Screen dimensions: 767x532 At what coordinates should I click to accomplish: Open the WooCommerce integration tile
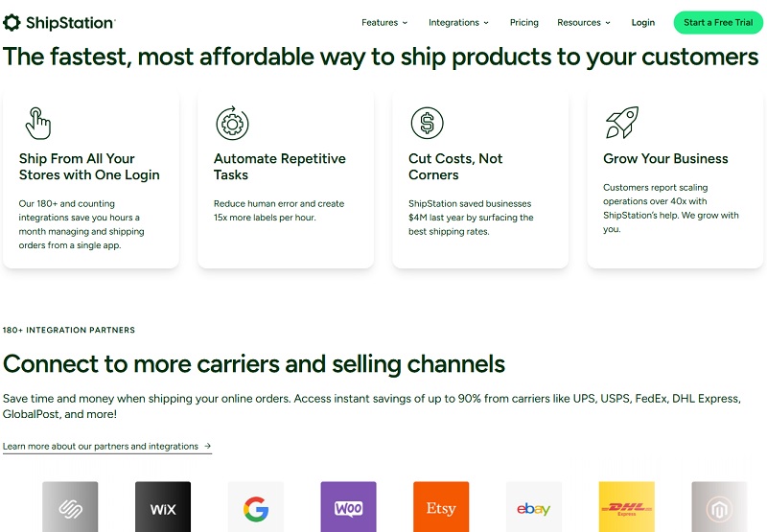(x=348, y=507)
